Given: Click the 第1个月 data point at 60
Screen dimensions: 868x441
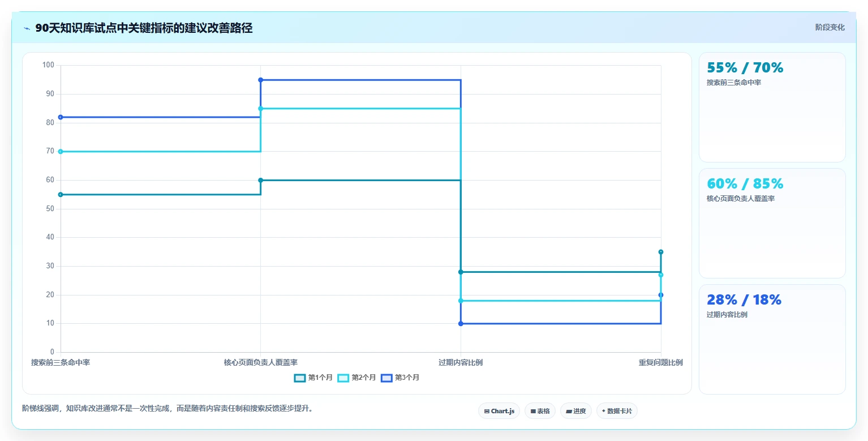Looking at the screenshot, I should coord(261,180).
